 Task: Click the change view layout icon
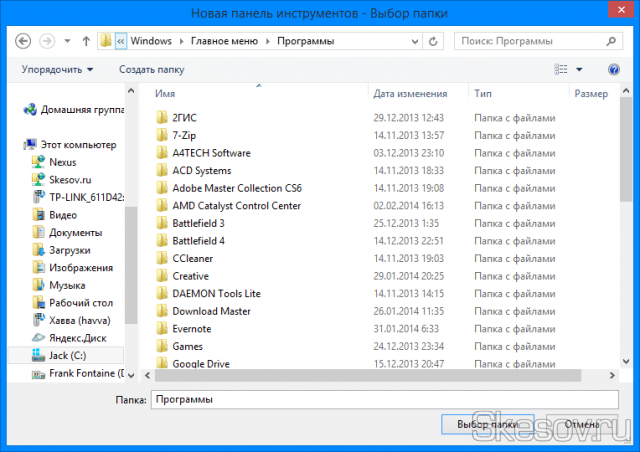[x=561, y=69]
